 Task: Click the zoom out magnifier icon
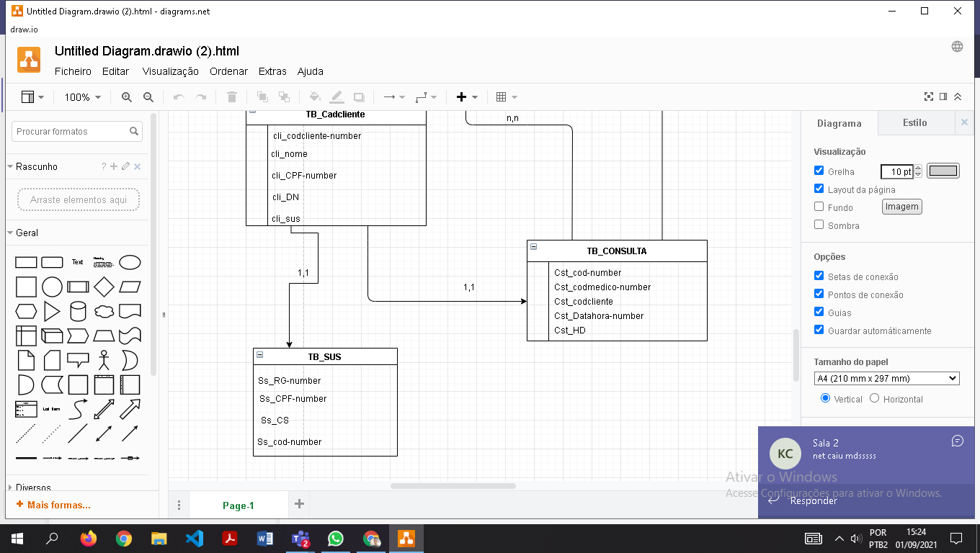tap(148, 97)
